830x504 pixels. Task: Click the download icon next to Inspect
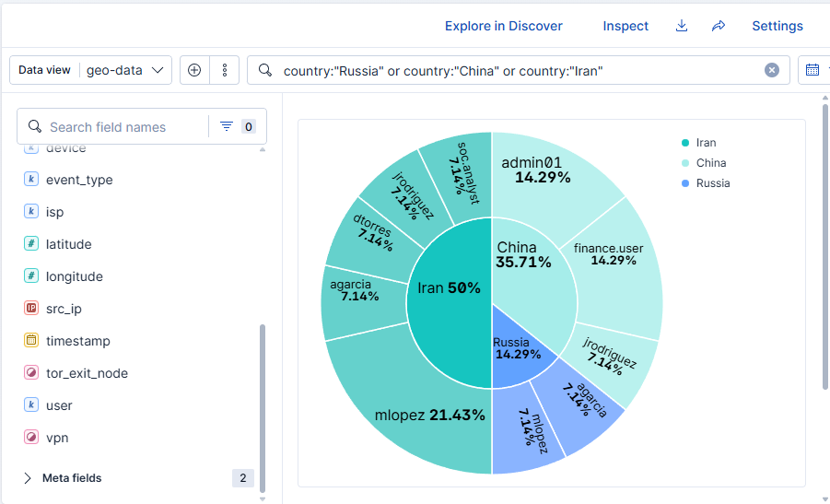[682, 26]
